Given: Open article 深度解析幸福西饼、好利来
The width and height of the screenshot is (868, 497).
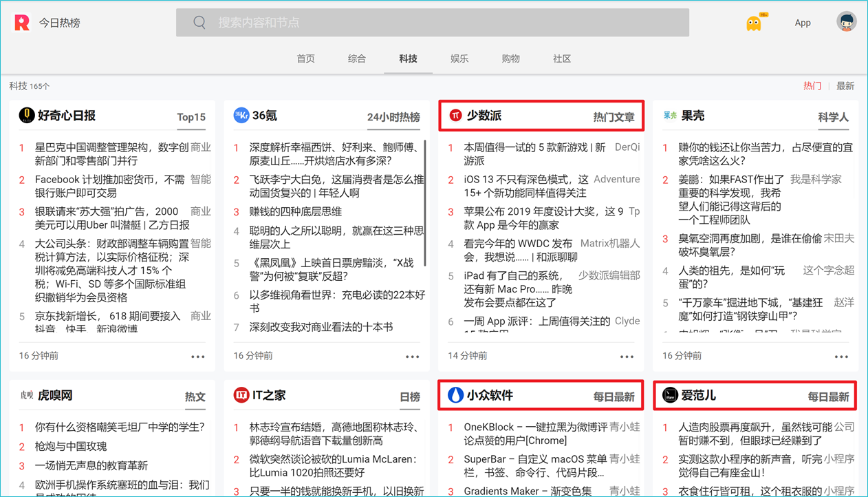Looking at the screenshot, I should [334, 154].
